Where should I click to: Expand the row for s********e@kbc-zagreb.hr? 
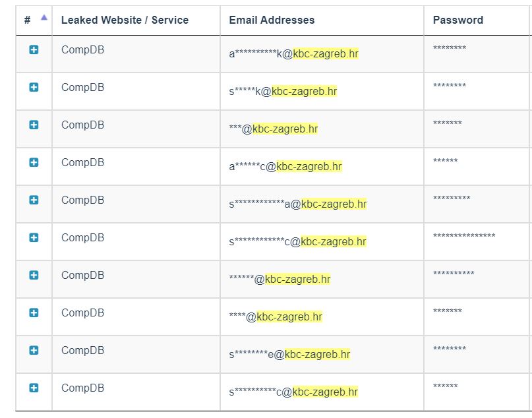(x=34, y=350)
